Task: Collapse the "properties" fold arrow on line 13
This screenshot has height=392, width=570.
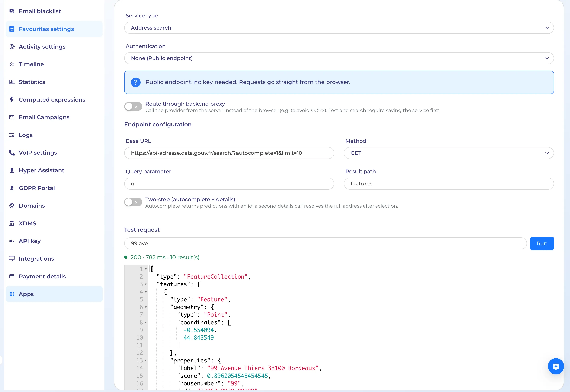Action: pos(146,360)
